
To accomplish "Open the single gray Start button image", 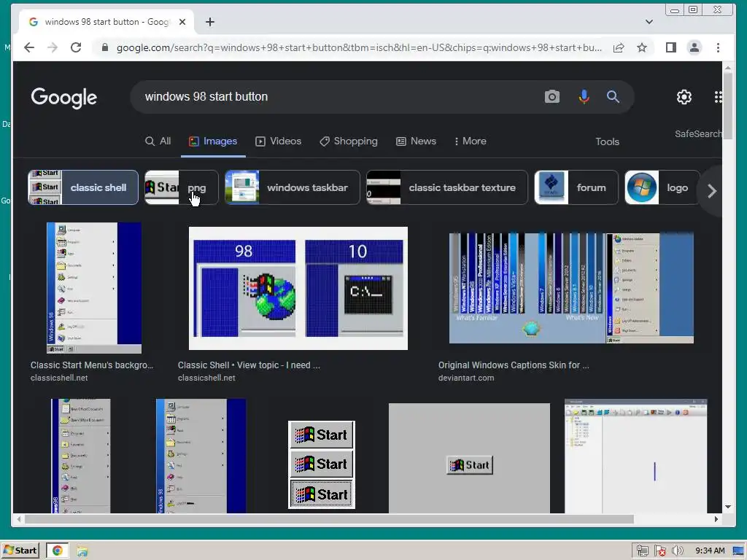I will [469, 458].
